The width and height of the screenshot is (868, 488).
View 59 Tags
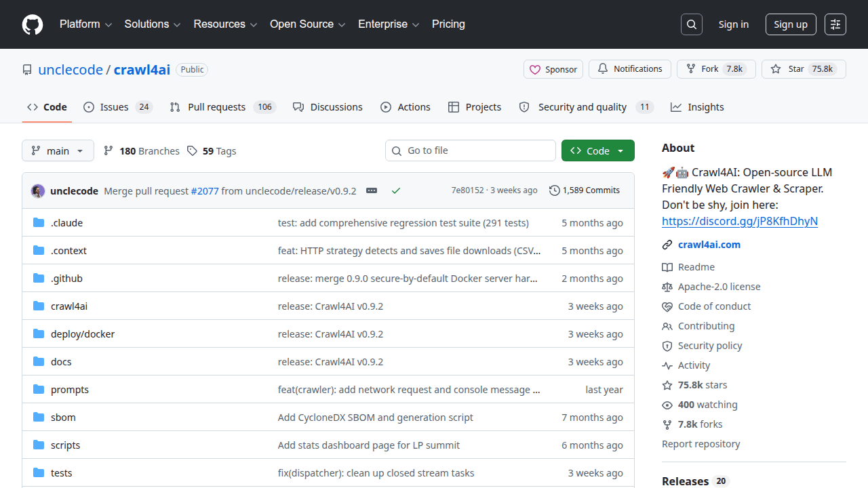click(212, 150)
